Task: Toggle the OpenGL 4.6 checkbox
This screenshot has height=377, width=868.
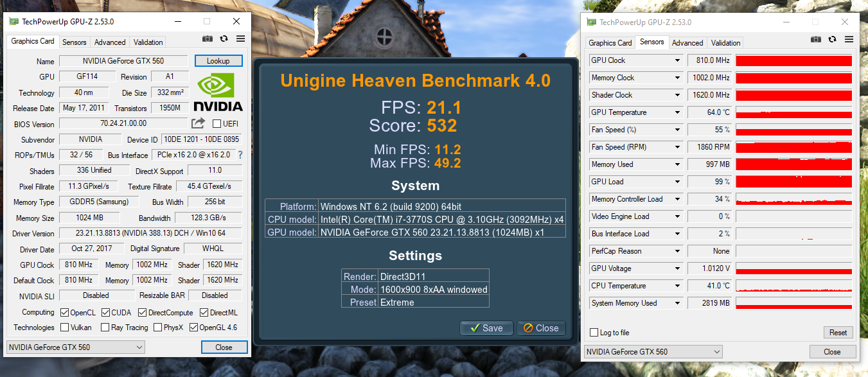Action: click(x=193, y=328)
